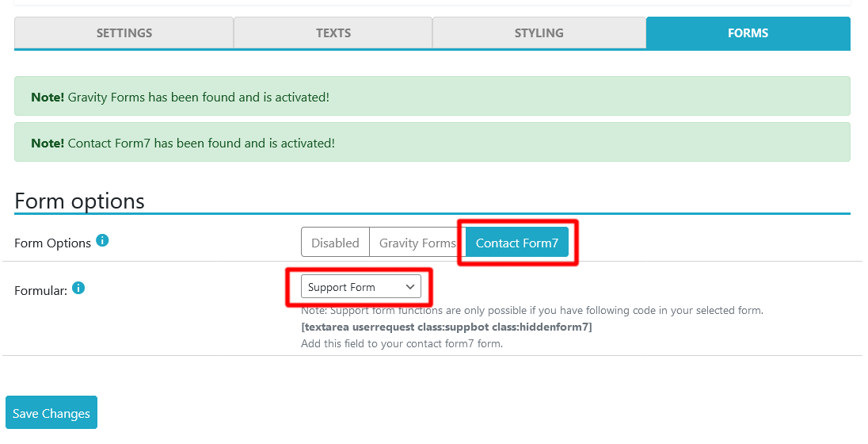Select the Forms tab
The width and height of the screenshot is (868, 444).
tap(748, 33)
